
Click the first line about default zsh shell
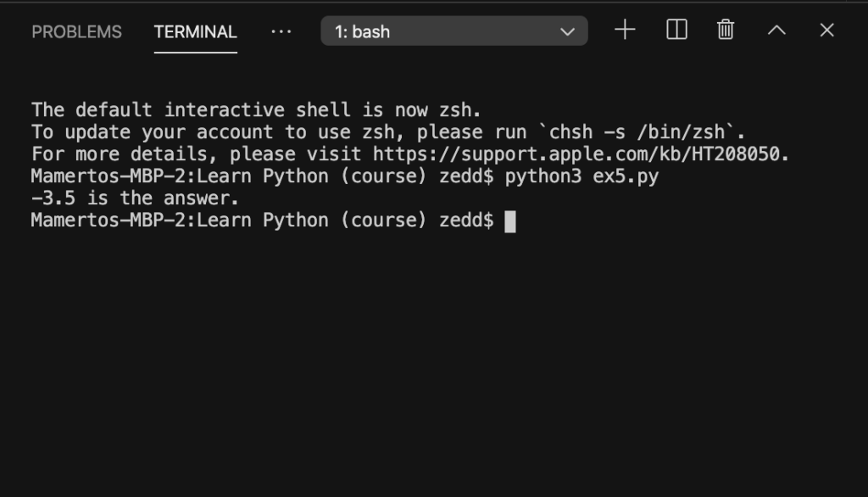256,110
